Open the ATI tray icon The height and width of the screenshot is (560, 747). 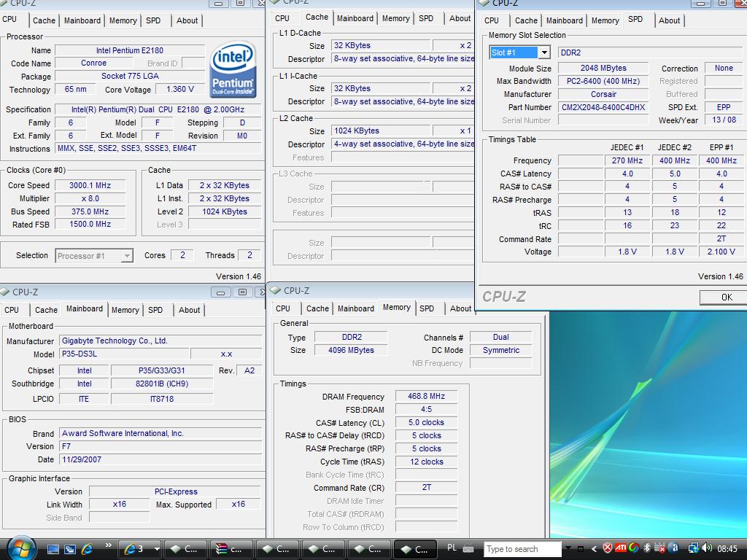620,548
